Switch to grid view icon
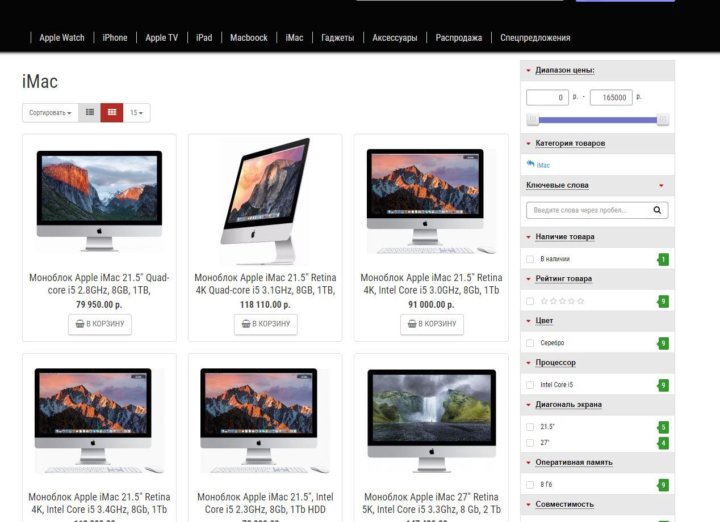The height and width of the screenshot is (522, 720). click(112, 112)
